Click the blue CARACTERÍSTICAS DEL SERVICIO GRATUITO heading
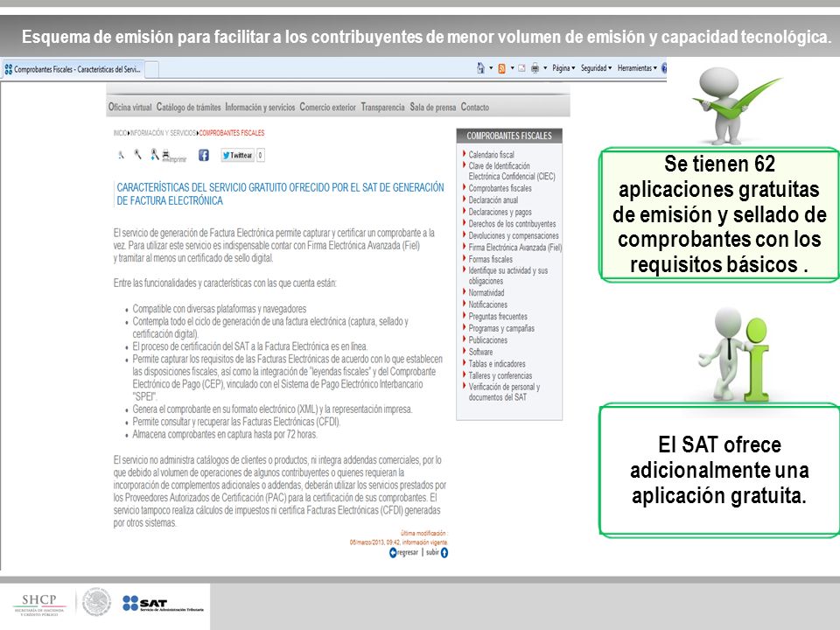Screen dimensions: 840x630 280,194
